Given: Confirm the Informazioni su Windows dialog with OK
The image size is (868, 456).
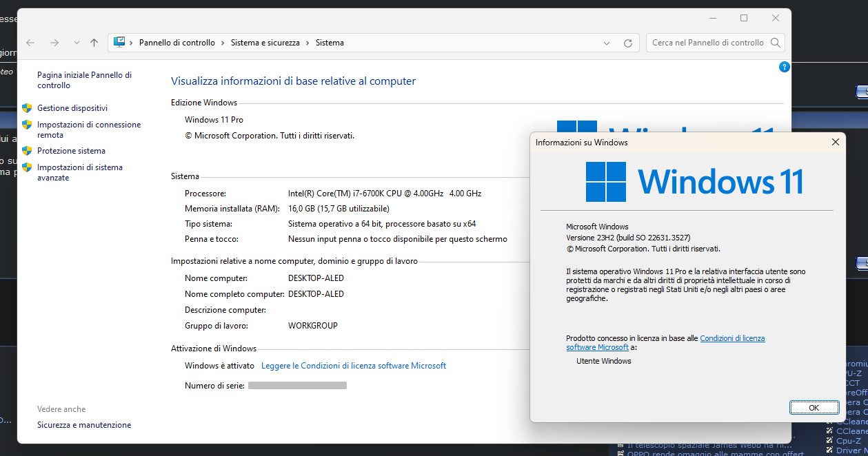Looking at the screenshot, I should tap(814, 408).
